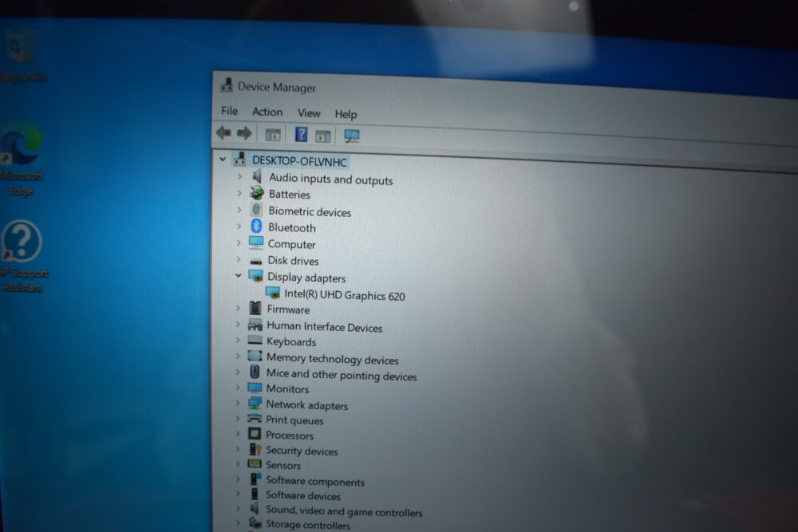Click the Device Manager title bar icon
The width and height of the screenshot is (798, 532).
pyautogui.click(x=227, y=85)
